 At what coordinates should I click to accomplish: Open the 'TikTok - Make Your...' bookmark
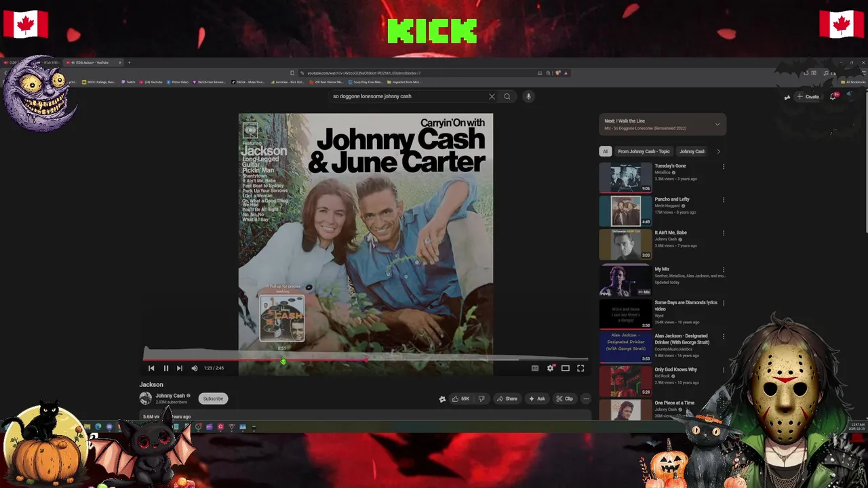[248, 82]
